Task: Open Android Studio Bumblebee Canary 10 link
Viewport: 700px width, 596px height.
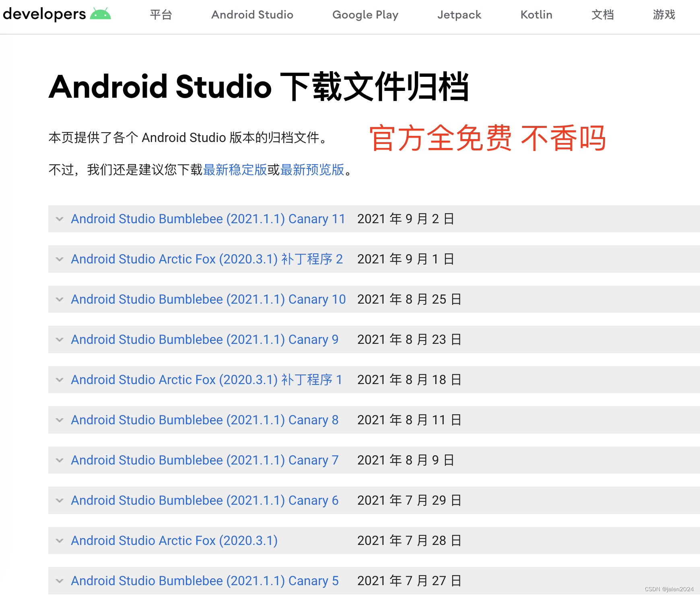Action: [x=208, y=299]
